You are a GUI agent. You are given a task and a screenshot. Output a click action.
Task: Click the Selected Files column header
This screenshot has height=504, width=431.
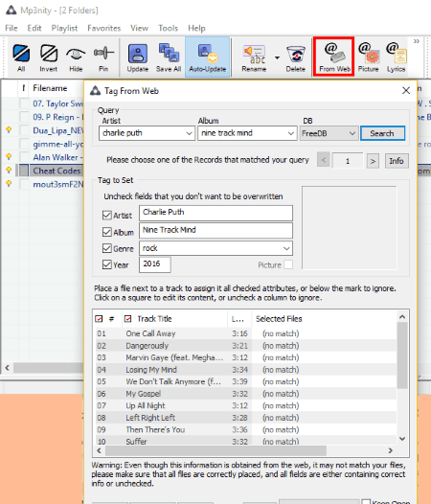coord(279,319)
